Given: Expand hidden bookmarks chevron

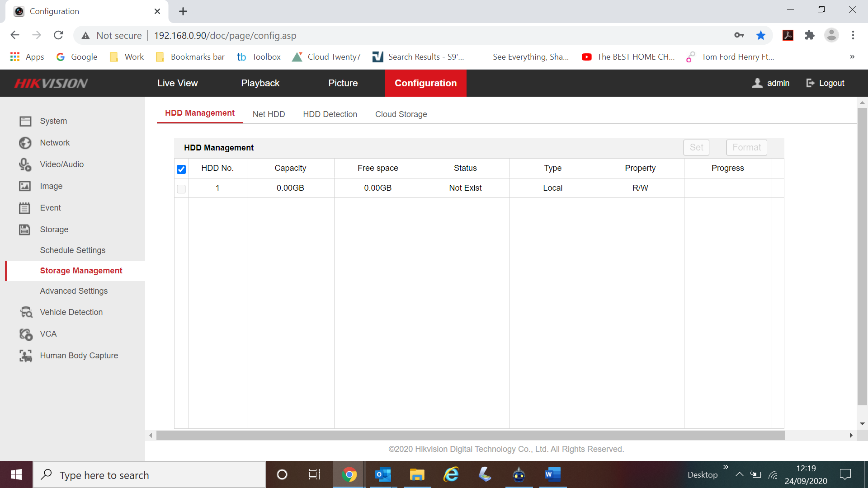Looking at the screenshot, I should click(852, 57).
